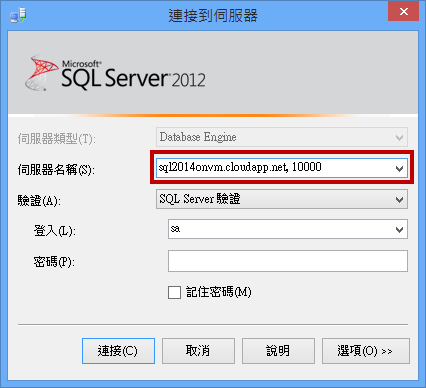Viewport: 426px width, 388px height.
Task: Click the connect-to-server icon in the title bar
Action: [x=18, y=15]
